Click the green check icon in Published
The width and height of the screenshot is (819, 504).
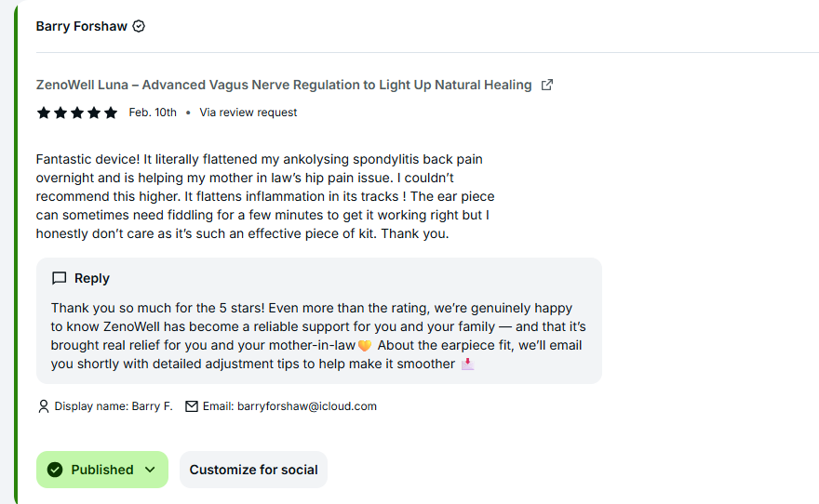pos(55,470)
